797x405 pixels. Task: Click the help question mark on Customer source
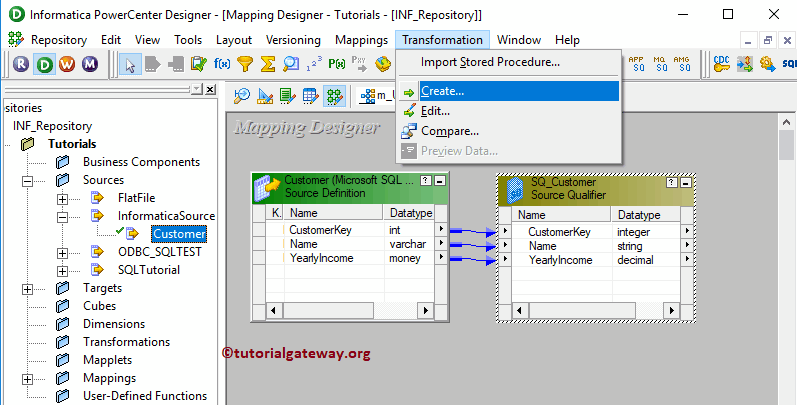point(426,180)
